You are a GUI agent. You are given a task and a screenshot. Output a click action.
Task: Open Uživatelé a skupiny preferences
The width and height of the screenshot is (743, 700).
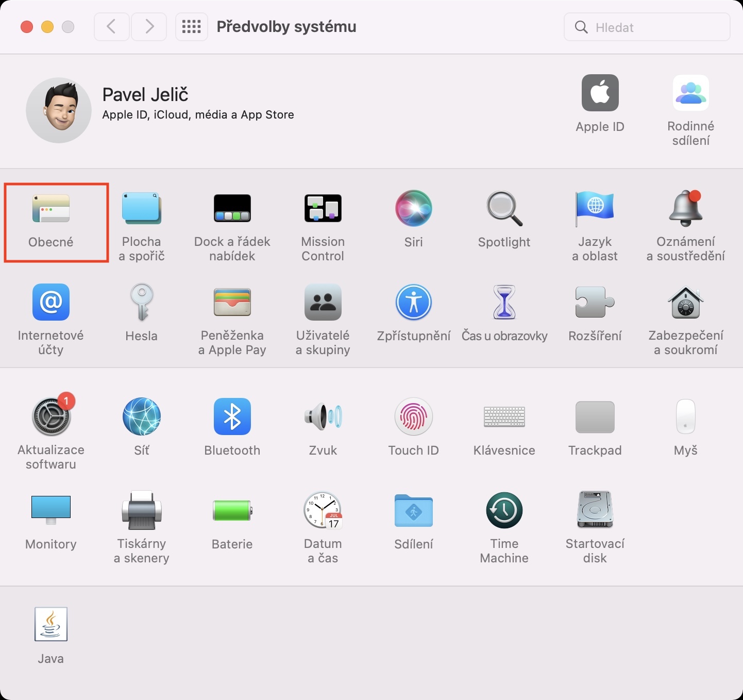pyautogui.click(x=323, y=302)
